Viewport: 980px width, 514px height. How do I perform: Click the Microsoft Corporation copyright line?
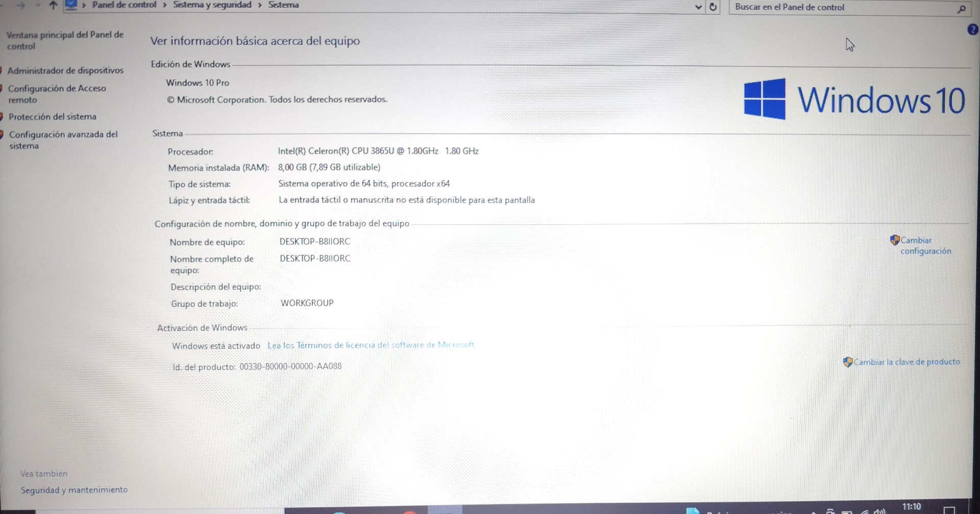point(277,99)
